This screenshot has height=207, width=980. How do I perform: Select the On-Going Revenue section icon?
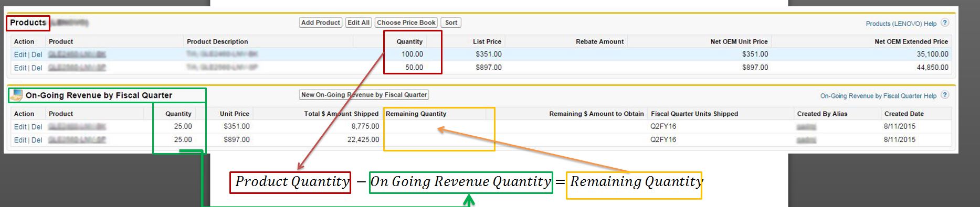pyautogui.click(x=16, y=95)
